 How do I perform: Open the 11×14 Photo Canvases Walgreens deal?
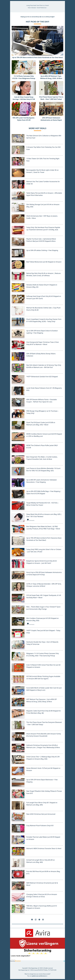click(x=24, y=68)
